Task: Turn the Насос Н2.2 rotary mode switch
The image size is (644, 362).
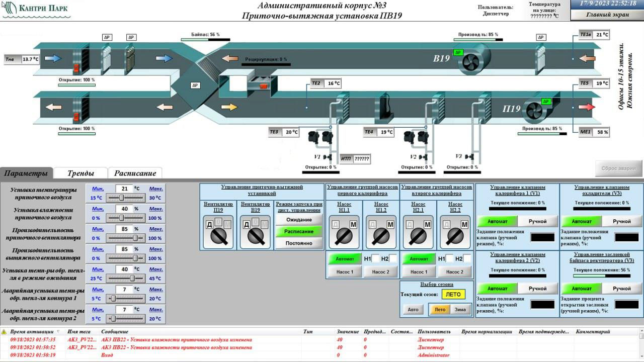Action: point(455,234)
